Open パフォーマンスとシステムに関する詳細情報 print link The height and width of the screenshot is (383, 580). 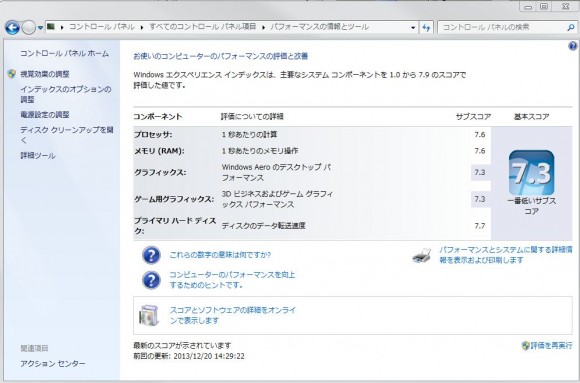point(506,255)
